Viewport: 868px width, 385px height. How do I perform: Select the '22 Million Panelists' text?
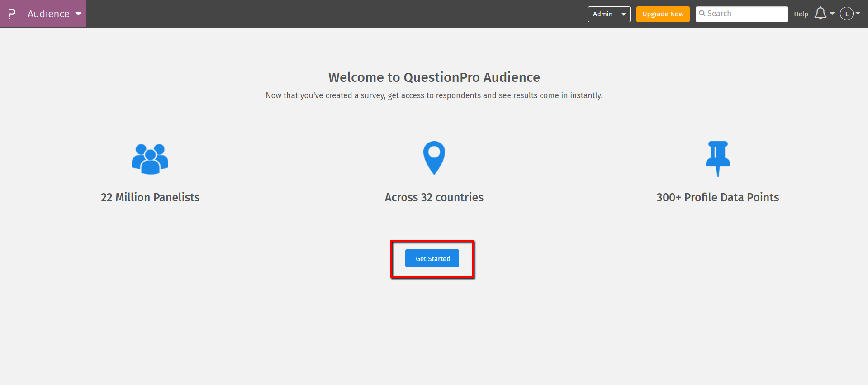pyautogui.click(x=150, y=197)
